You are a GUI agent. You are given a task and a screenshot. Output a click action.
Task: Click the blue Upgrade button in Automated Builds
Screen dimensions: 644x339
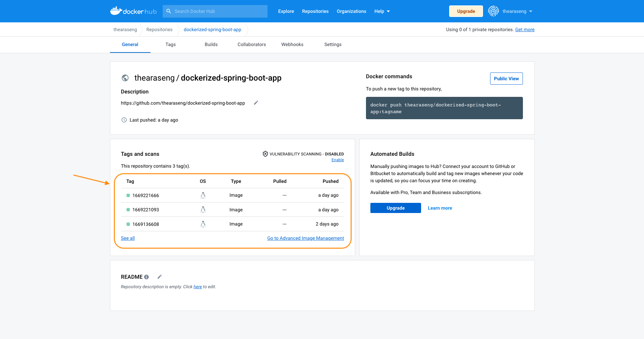[x=396, y=208]
